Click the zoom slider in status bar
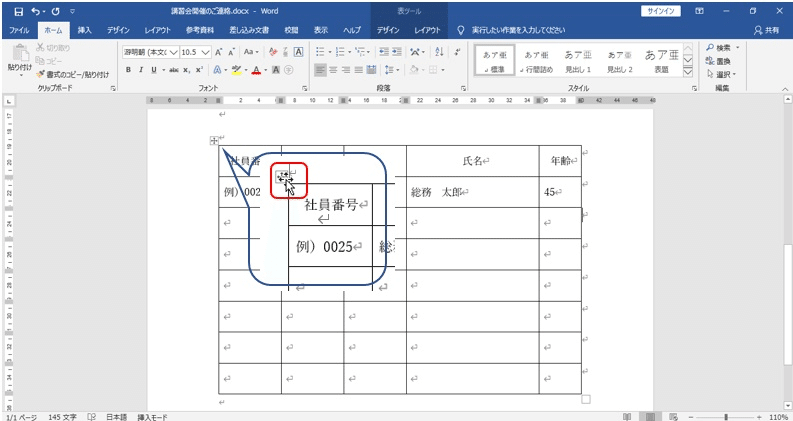Viewport: 793px width, 421px height. coord(727,417)
